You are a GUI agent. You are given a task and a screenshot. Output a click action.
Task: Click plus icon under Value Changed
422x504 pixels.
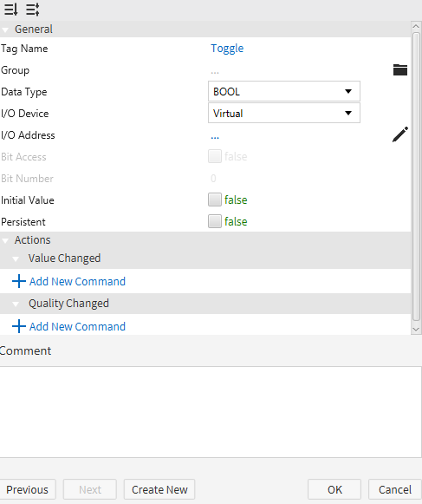[x=18, y=281]
